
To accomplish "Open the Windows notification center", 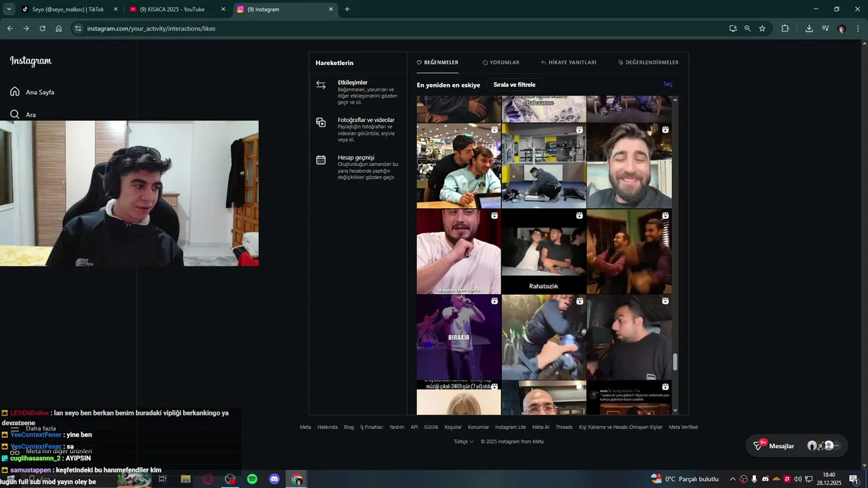I will tap(854, 479).
